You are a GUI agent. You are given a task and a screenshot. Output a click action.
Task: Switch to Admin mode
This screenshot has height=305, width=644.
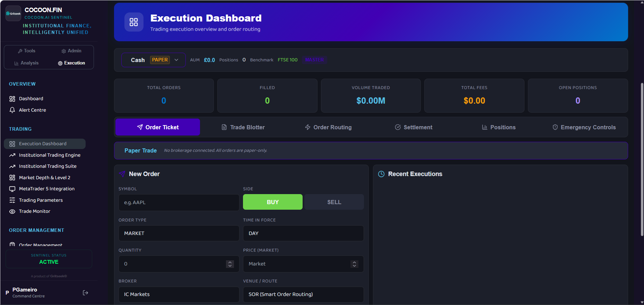(71, 51)
